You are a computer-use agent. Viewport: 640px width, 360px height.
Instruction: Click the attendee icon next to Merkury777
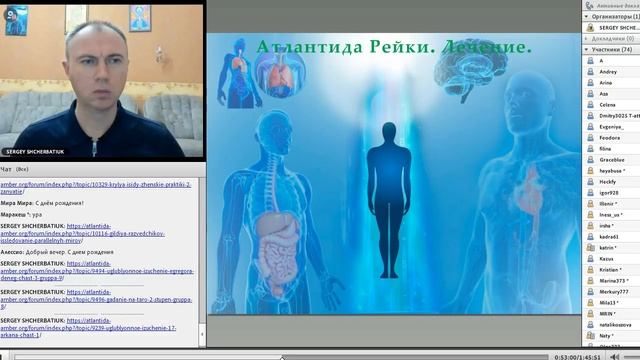[x=590, y=292]
